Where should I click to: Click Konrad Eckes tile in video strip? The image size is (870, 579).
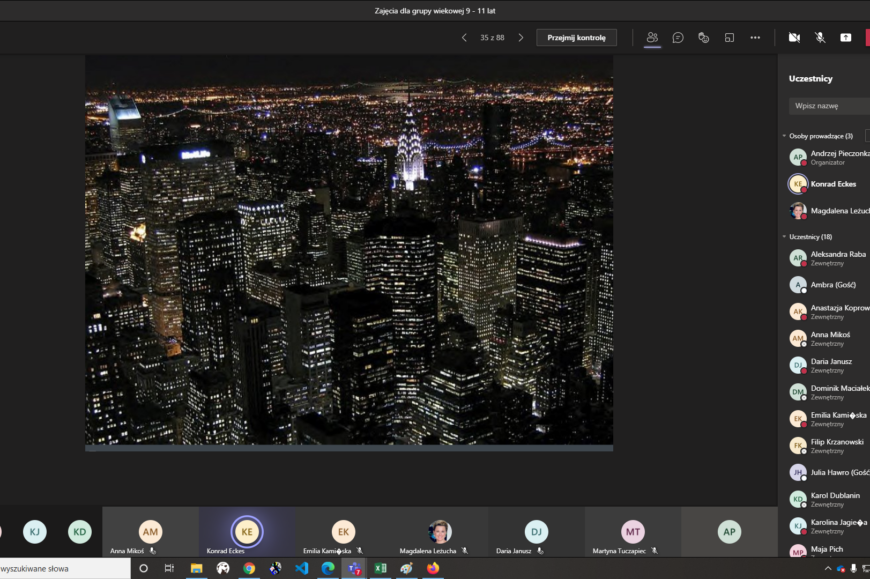tap(247, 532)
